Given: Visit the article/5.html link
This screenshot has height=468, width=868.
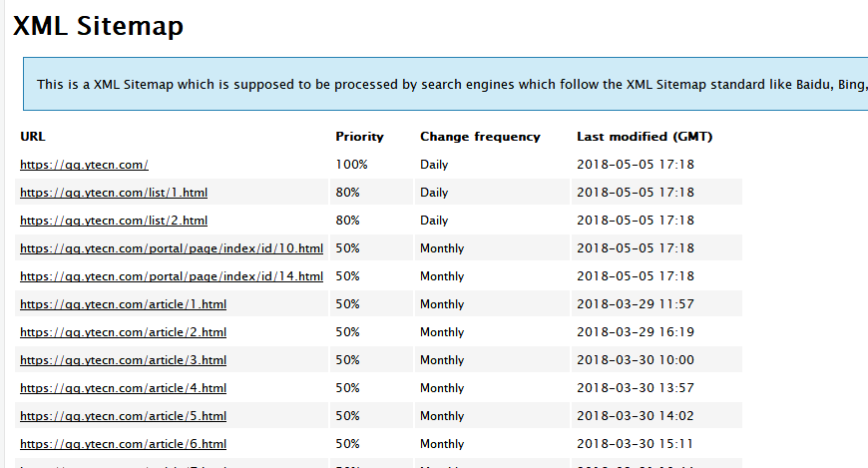Looking at the screenshot, I should tap(123, 416).
